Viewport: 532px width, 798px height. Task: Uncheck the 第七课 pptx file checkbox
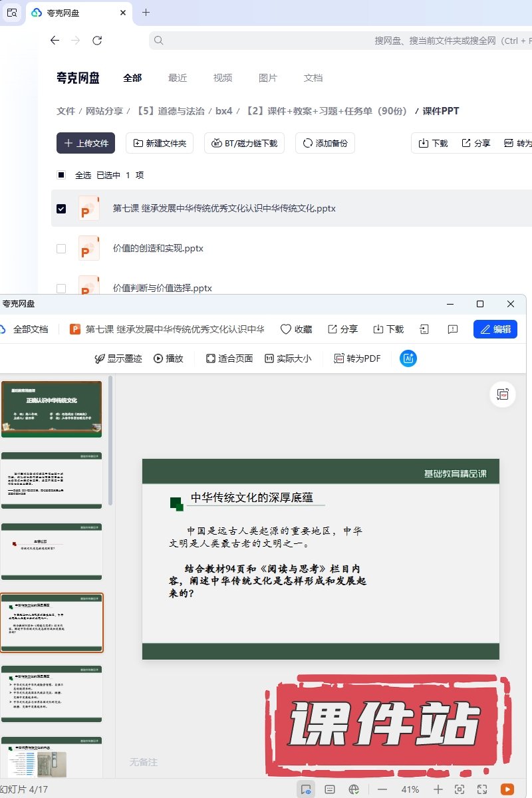coord(61,209)
